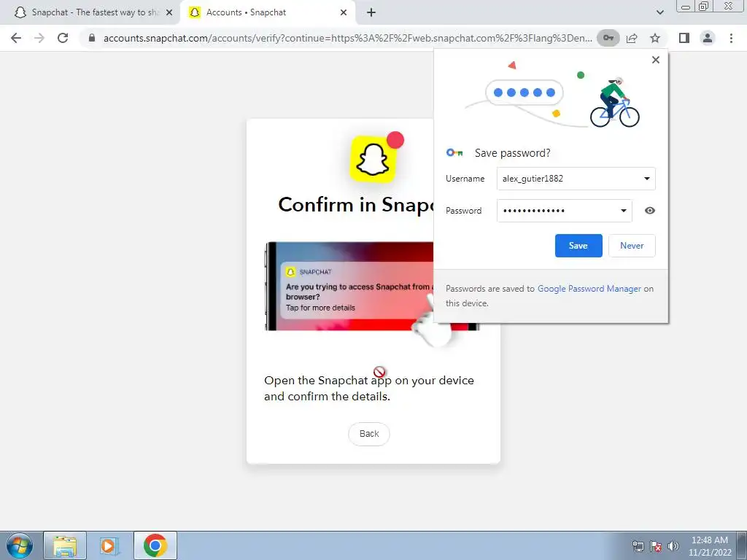The height and width of the screenshot is (560, 747).
Task: Open the Chrome three-dot menu
Action: pyautogui.click(x=731, y=38)
